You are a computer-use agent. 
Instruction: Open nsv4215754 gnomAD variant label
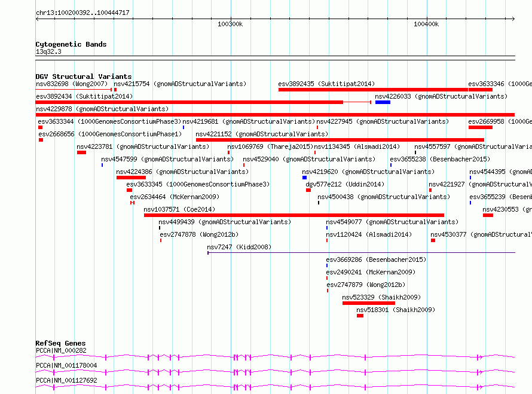pos(180,84)
